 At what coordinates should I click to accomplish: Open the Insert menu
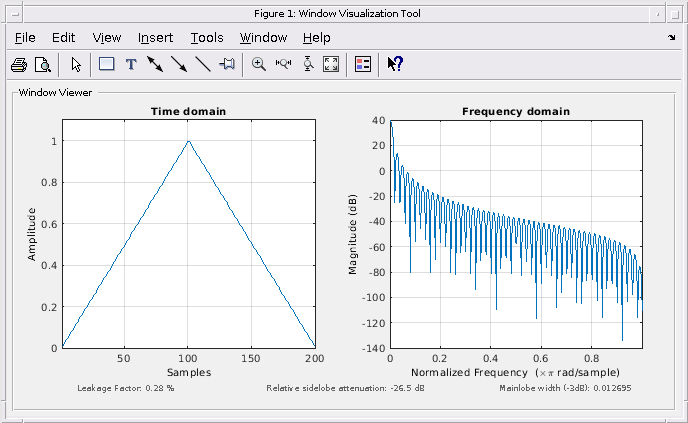click(x=155, y=38)
